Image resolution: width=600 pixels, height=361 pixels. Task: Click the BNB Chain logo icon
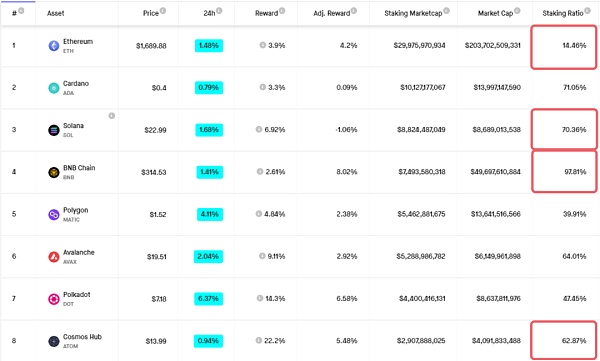pyautogui.click(x=54, y=172)
